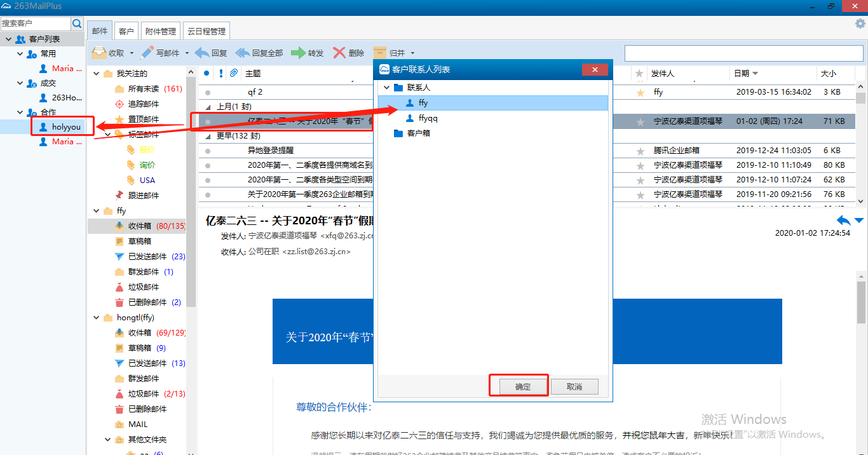Collapse the 客户列表 tree node
Image resolution: width=868 pixels, height=455 pixels.
[x=8, y=39]
